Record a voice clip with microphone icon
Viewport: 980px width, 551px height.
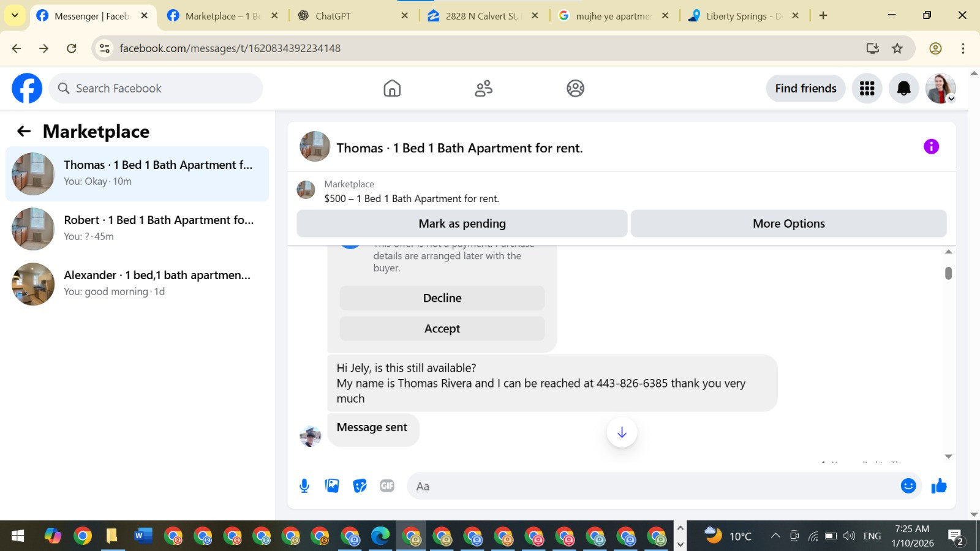[x=304, y=486]
